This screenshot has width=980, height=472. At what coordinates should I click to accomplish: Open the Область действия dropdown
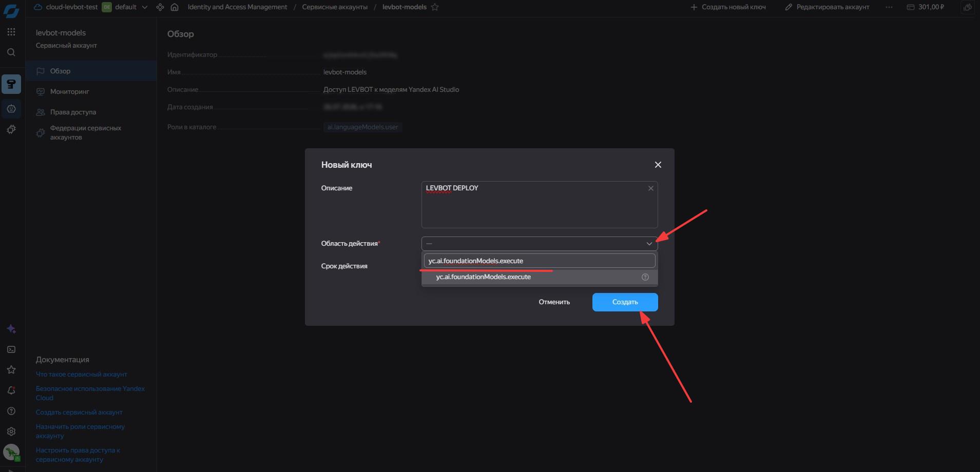tap(540, 244)
